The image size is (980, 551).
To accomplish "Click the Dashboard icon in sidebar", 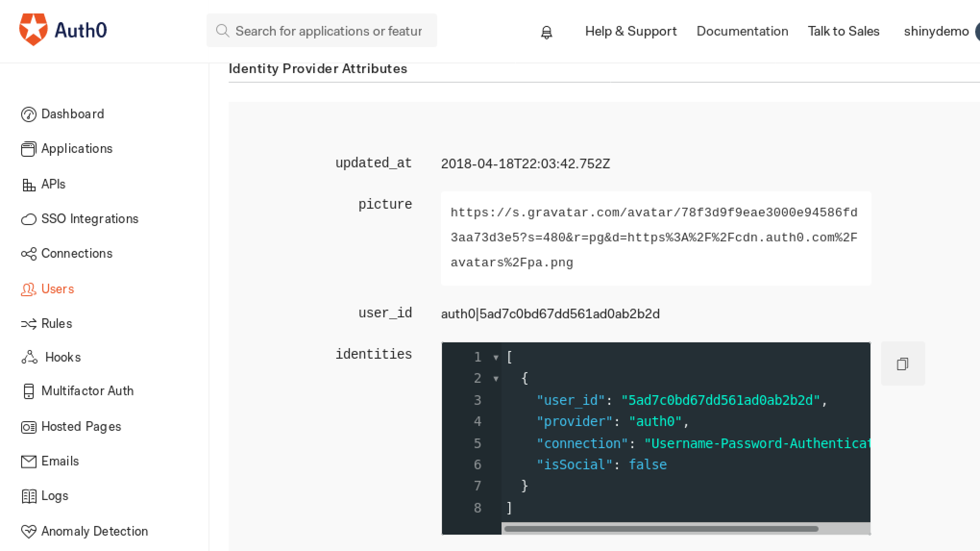I will tap(27, 113).
